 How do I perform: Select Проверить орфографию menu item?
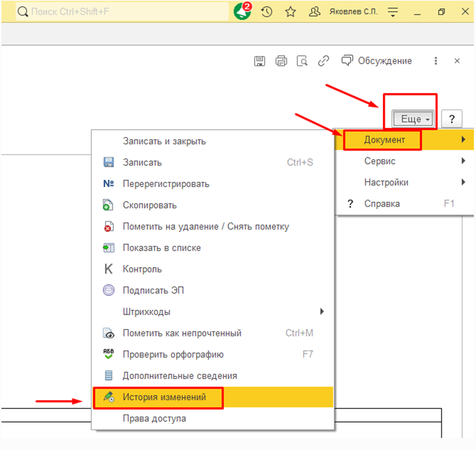coord(212,354)
